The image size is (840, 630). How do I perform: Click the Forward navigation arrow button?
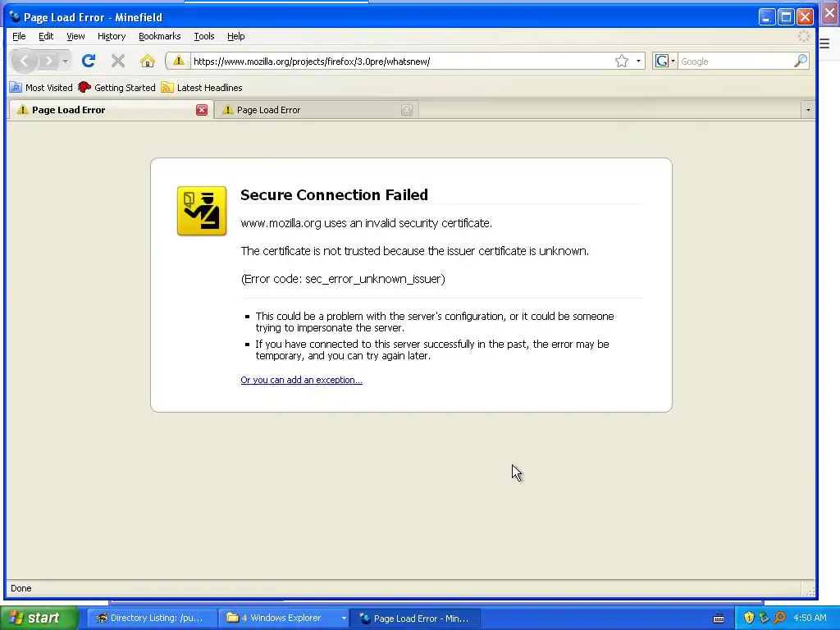coord(48,61)
